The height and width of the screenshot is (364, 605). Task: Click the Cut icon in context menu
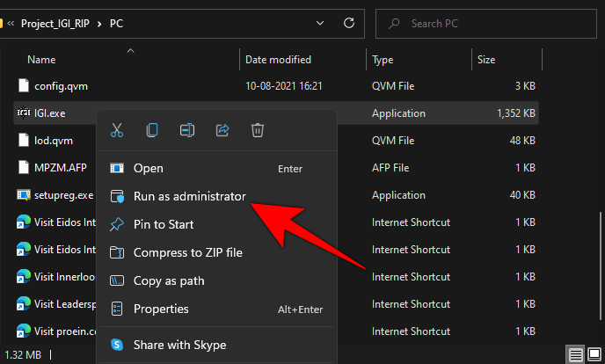point(116,130)
